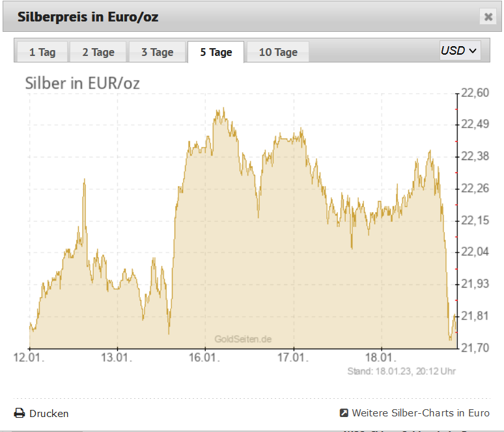Image resolution: width=504 pixels, height=432 pixels.
Task: Click the 16.01. date marker on axis
Action: click(x=204, y=357)
